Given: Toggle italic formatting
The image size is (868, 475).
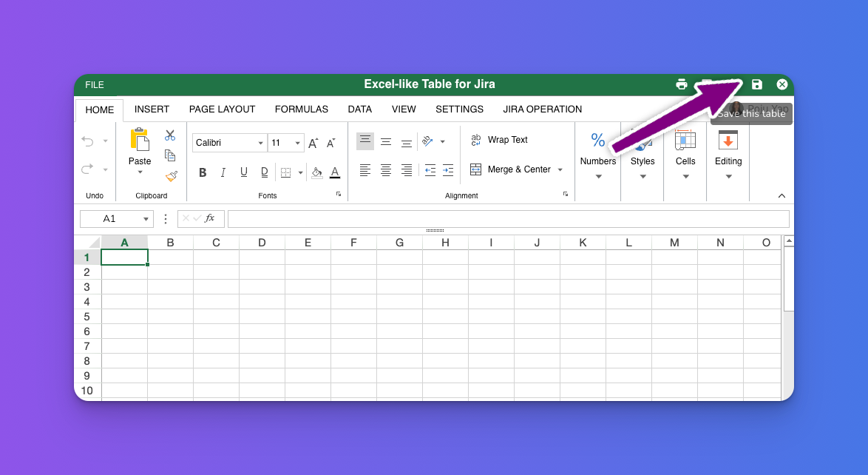Looking at the screenshot, I should click(223, 172).
